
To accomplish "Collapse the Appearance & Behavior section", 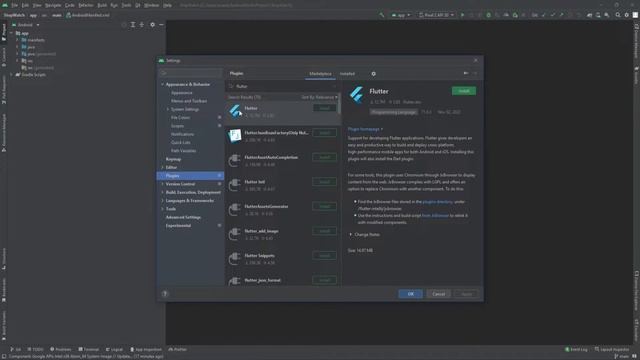I will pyautogui.click(x=162, y=84).
